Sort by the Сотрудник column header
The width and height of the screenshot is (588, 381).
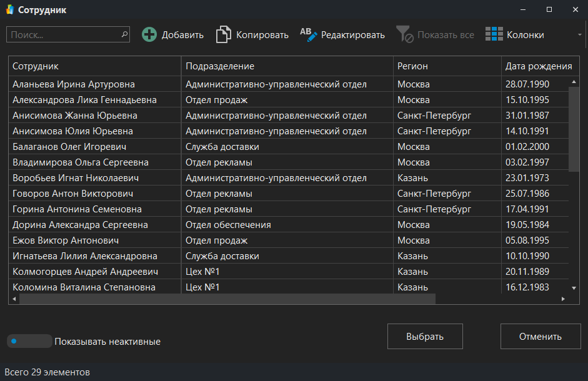point(94,66)
